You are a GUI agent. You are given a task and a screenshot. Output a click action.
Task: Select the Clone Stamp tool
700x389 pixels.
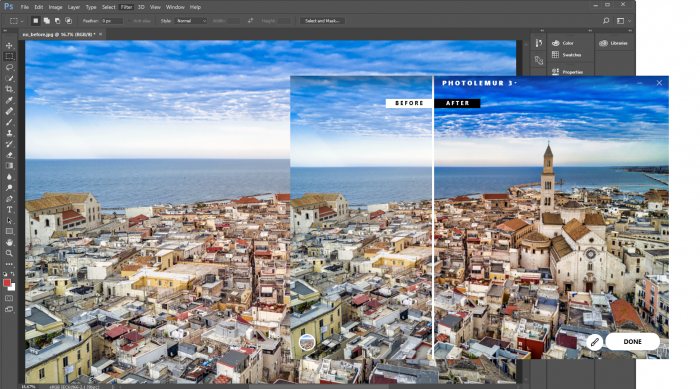point(9,133)
